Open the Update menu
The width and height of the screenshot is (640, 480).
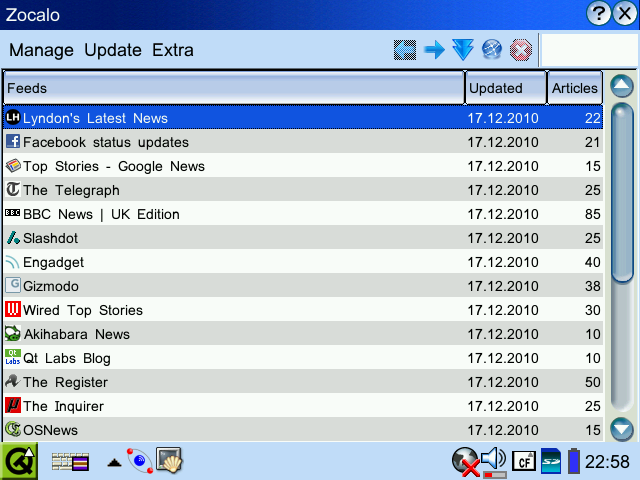[113, 50]
